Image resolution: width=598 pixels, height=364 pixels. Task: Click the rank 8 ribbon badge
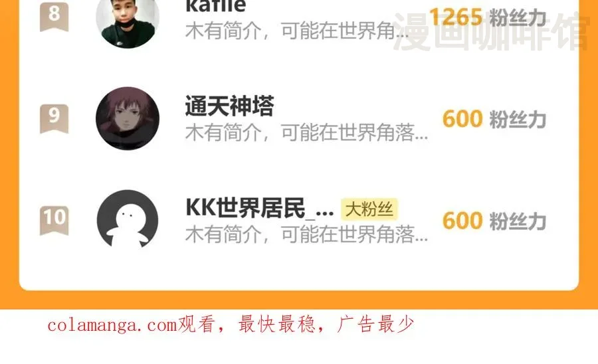point(54,16)
